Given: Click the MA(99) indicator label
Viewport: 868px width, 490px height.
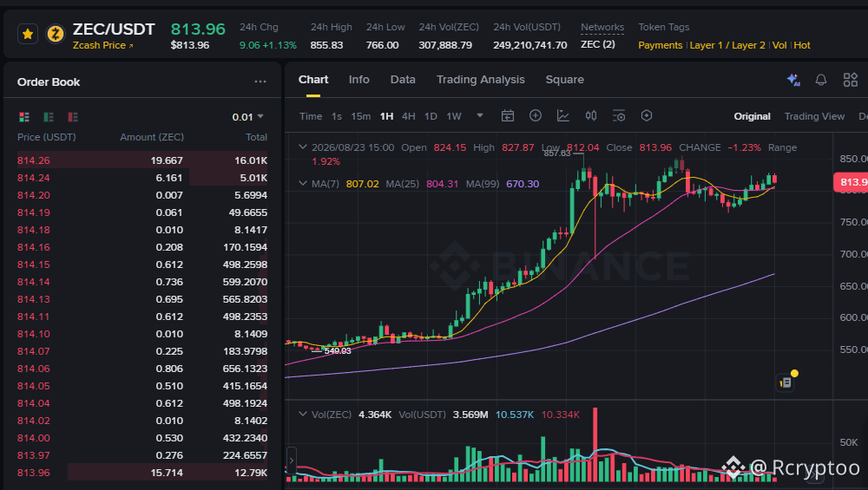Looking at the screenshot, I should point(482,184).
